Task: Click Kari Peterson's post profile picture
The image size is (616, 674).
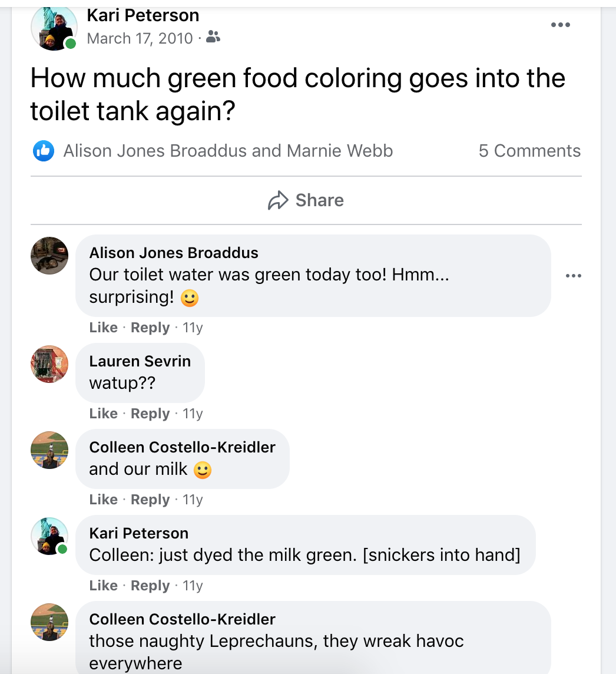Action: point(54,28)
